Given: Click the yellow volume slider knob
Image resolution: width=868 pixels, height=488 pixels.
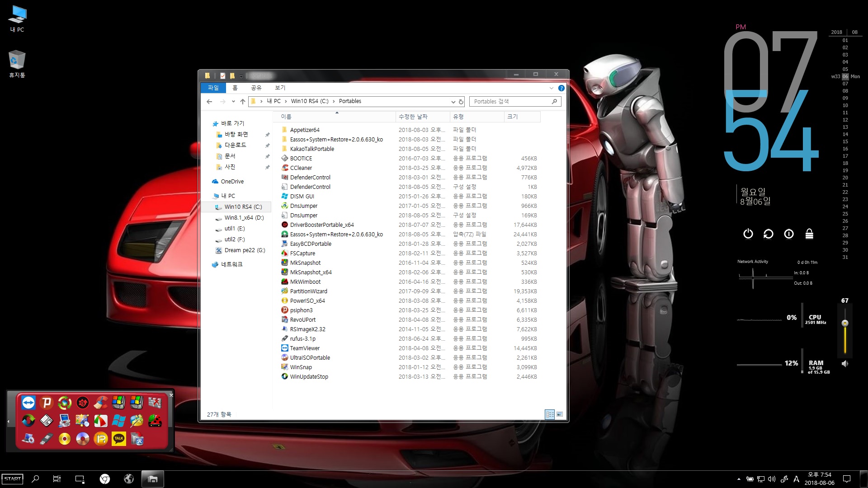Looking at the screenshot, I should coord(844,323).
